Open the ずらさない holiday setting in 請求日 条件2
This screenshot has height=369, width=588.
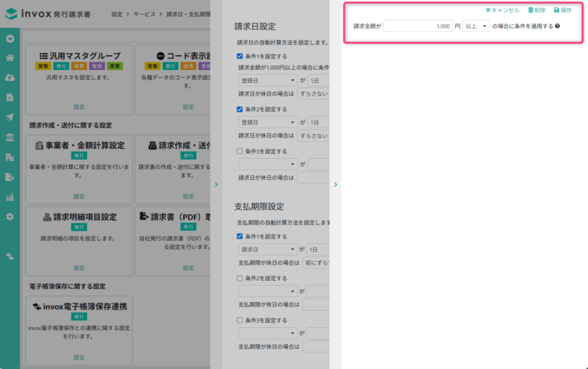tap(313, 136)
